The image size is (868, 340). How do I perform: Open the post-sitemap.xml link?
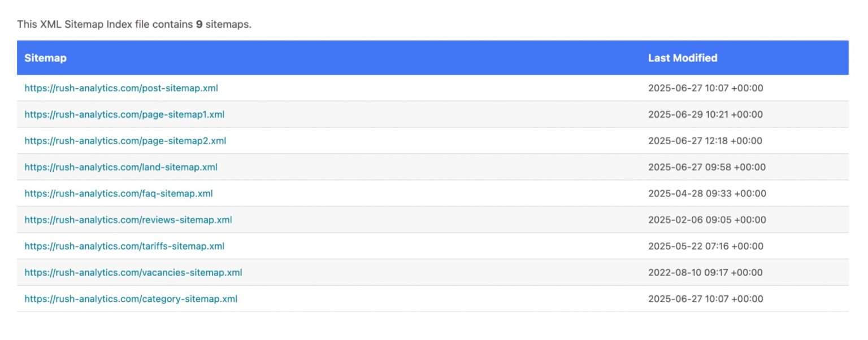(x=121, y=88)
